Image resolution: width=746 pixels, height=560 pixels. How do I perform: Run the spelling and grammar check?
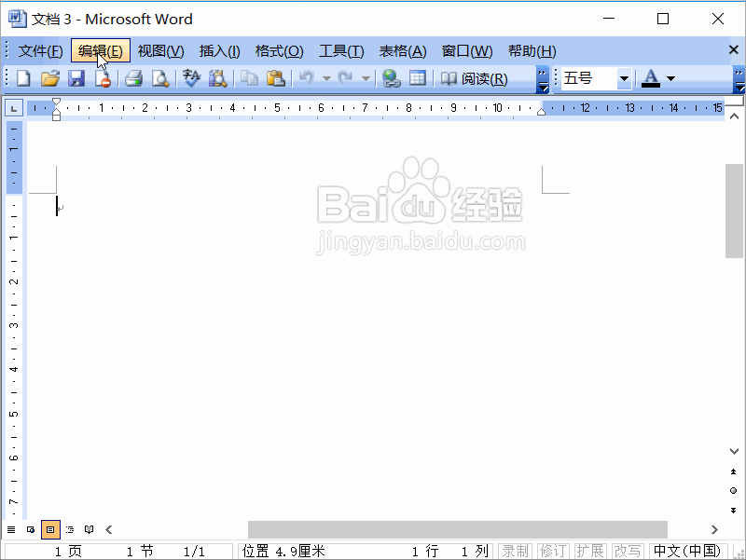pyautogui.click(x=191, y=79)
